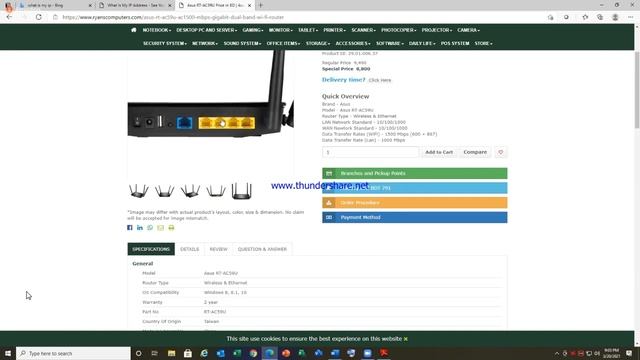The image size is (640, 360).
Task: Share product via WhatsApp icon
Action: [150, 227]
